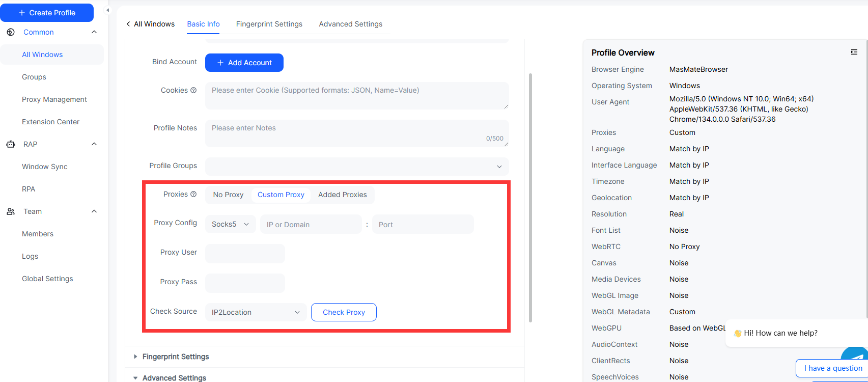868x382 pixels.
Task: Click the Team people icon in sidebar
Action: [11, 211]
